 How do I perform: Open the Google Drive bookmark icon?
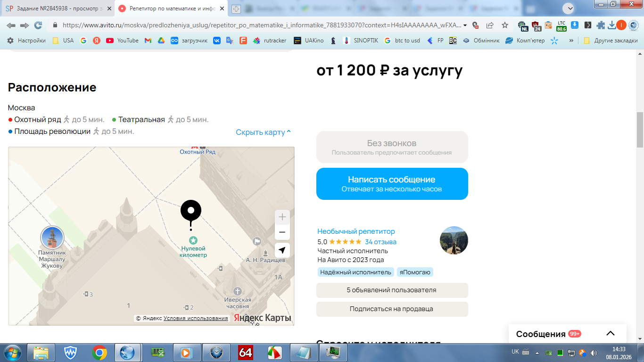(x=161, y=41)
